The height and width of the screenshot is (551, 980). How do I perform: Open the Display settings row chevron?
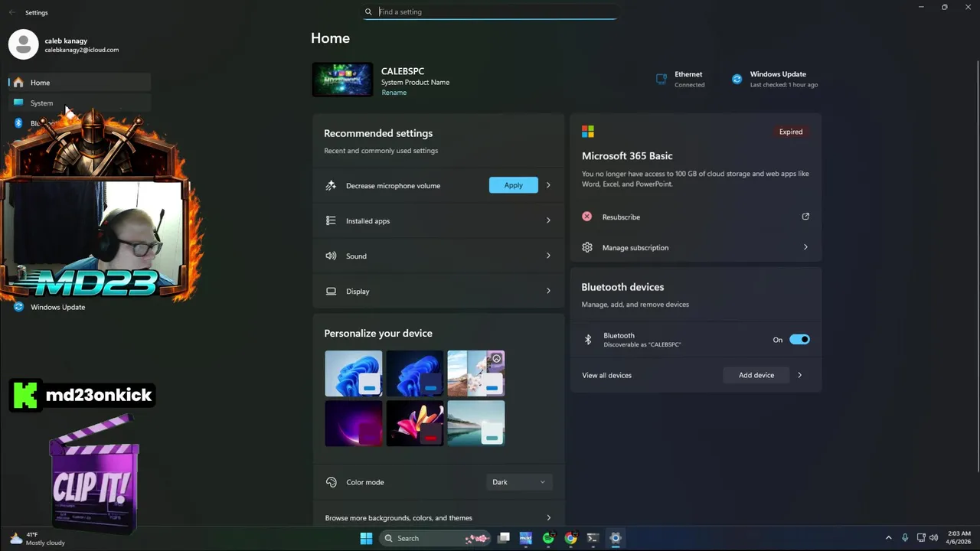548,291
